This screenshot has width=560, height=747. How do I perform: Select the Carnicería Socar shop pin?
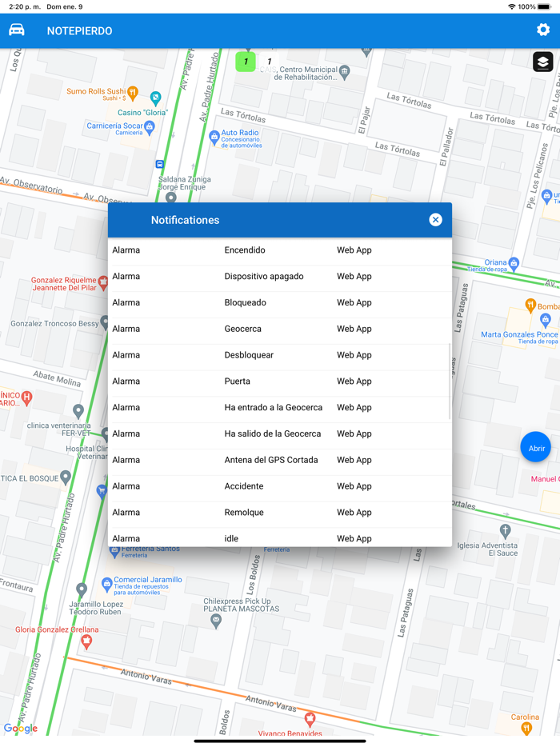pos(150,128)
